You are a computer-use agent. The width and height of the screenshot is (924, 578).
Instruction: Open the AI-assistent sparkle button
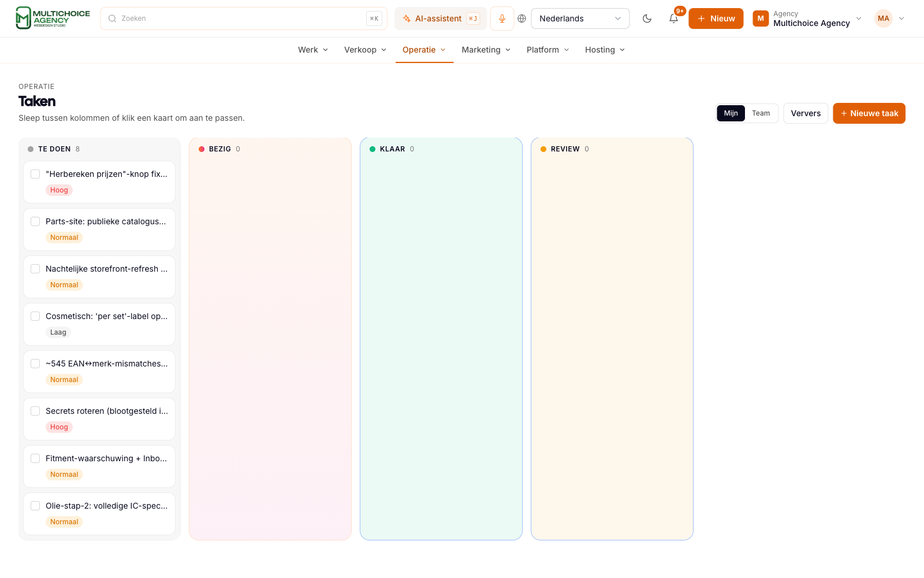coord(441,18)
